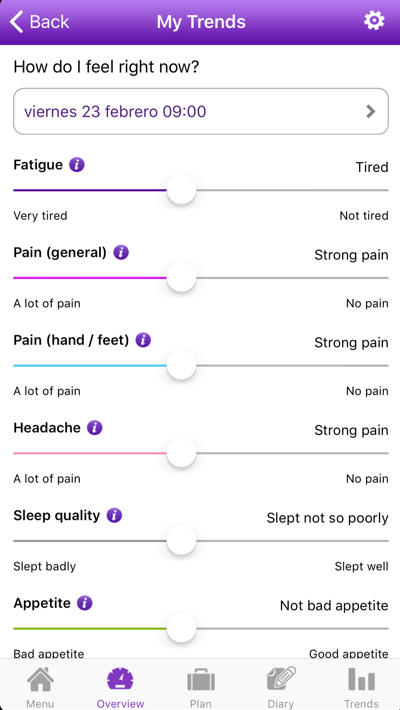Switch to the Diary tab

click(x=281, y=687)
